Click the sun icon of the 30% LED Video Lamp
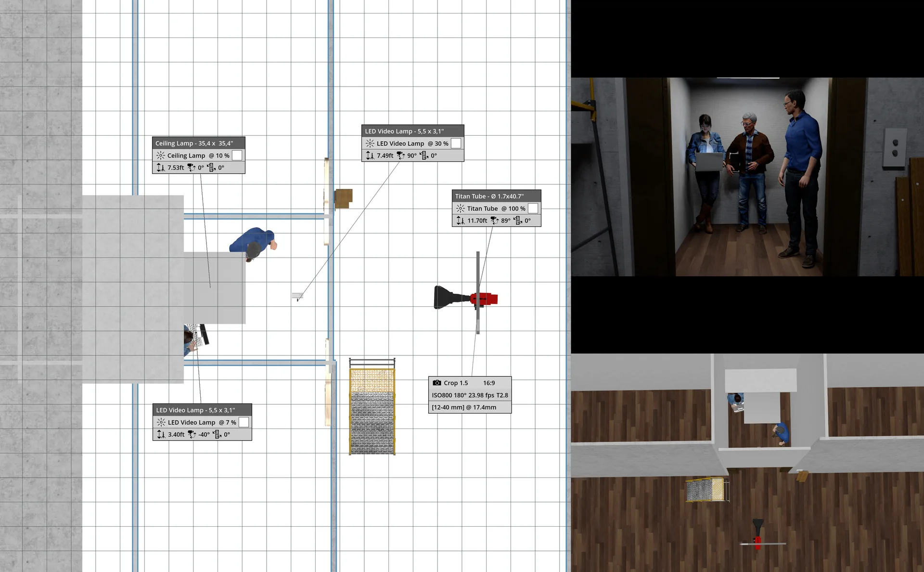The height and width of the screenshot is (572, 924). (370, 143)
